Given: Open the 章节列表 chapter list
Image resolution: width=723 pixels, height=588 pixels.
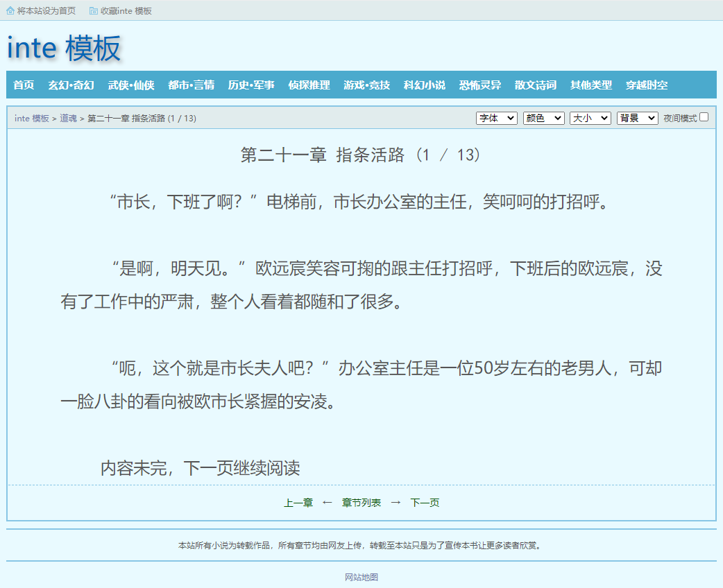Looking at the screenshot, I should pos(361,503).
